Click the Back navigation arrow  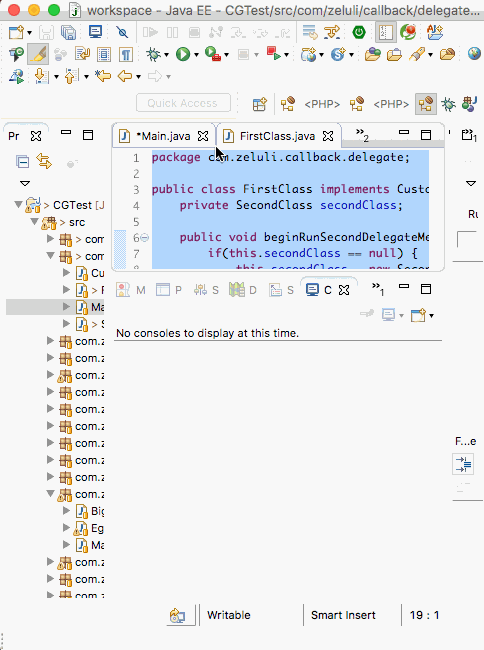tap(125, 76)
